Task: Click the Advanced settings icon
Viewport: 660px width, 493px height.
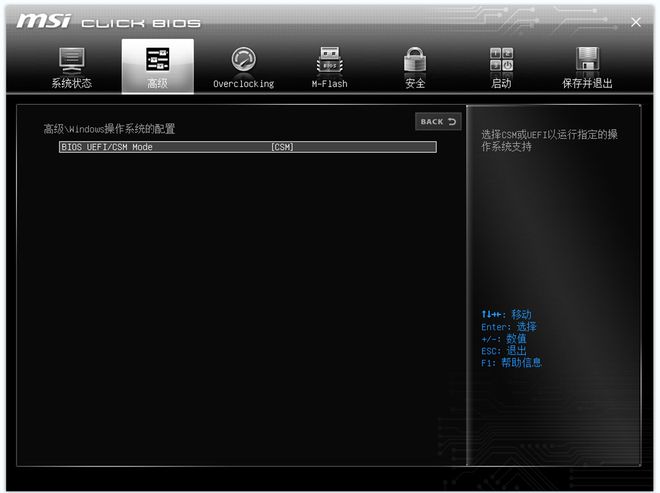Action: (157, 60)
